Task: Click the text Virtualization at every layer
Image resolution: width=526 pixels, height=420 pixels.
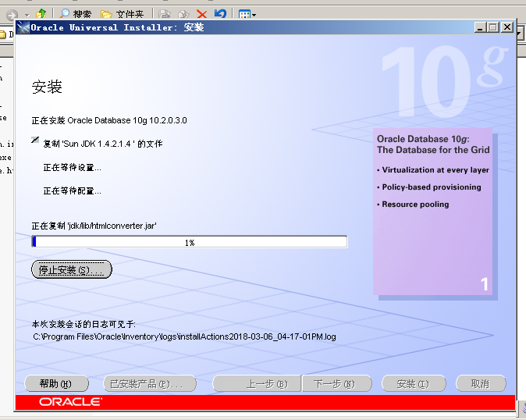Action: tap(435, 170)
